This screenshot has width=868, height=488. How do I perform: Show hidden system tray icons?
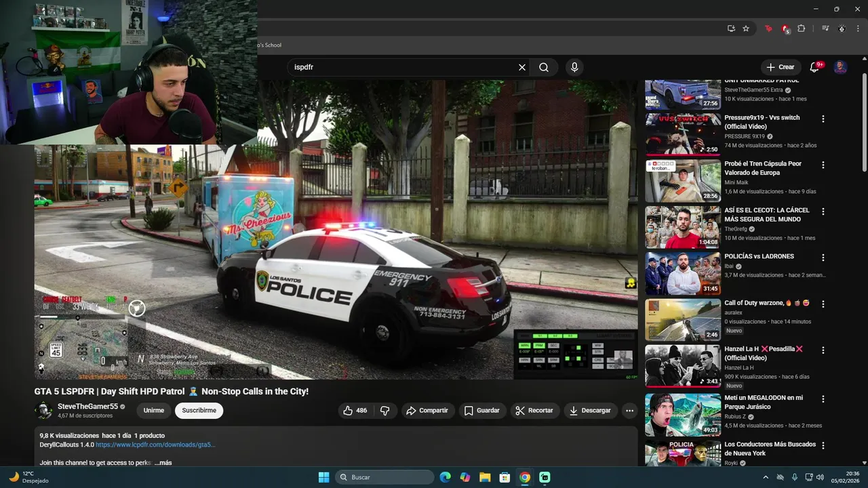coord(766,477)
